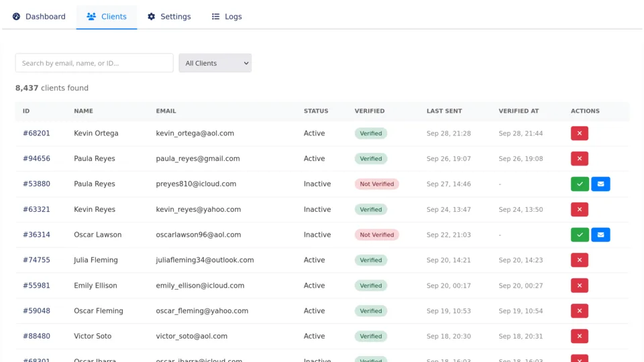Click the search by email input field
This screenshot has width=644, height=362.
(94, 63)
